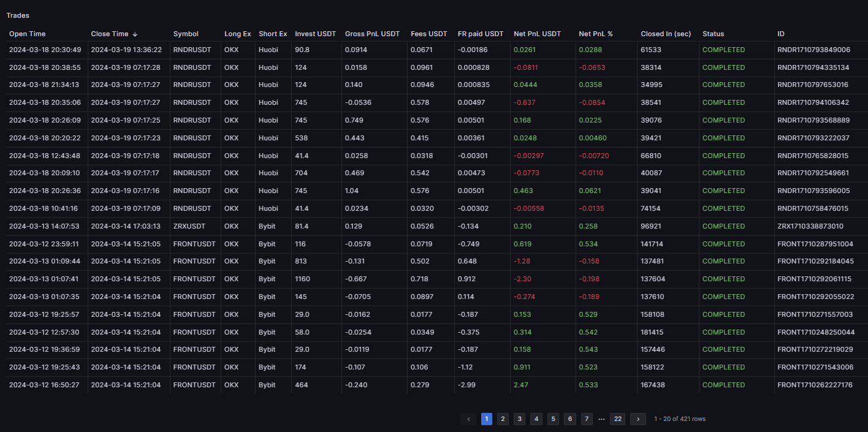Click the Status column header
Screen dimensions: 868x432
[x=713, y=34]
